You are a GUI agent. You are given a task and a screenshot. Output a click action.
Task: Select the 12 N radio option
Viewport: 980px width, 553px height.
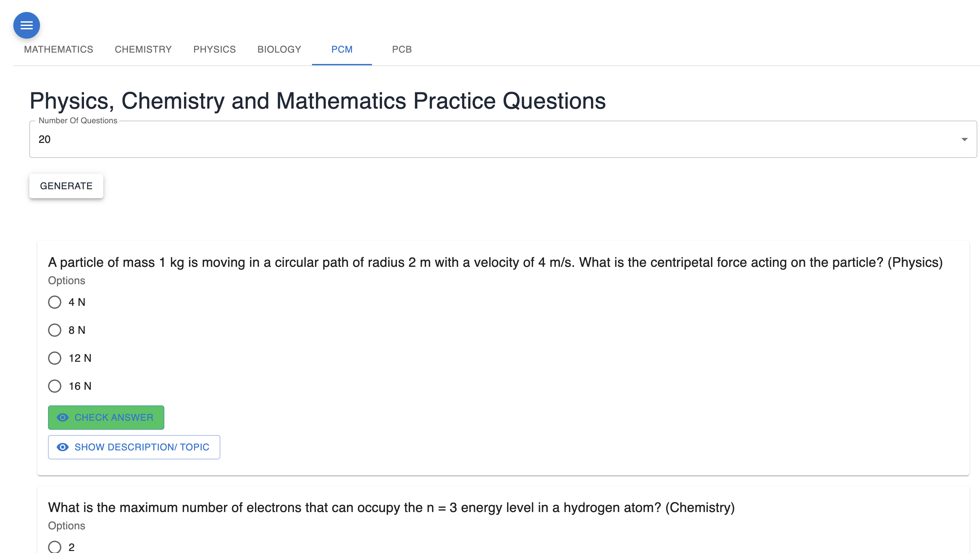[x=54, y=358]
